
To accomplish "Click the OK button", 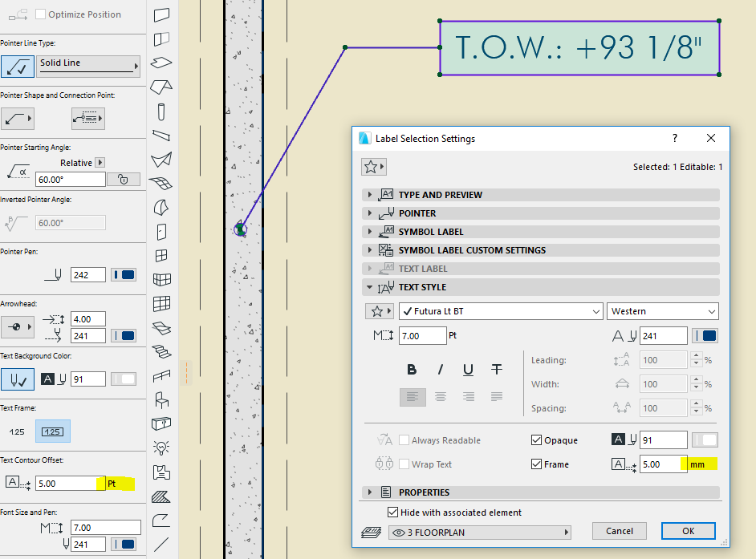I will (688, 531).
